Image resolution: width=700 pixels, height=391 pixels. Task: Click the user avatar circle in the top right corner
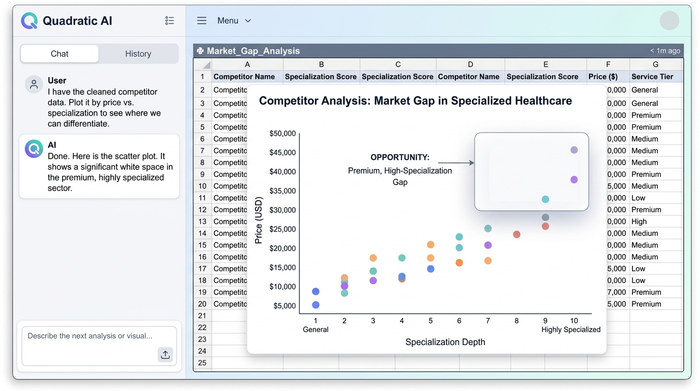[x=669, y=21]
